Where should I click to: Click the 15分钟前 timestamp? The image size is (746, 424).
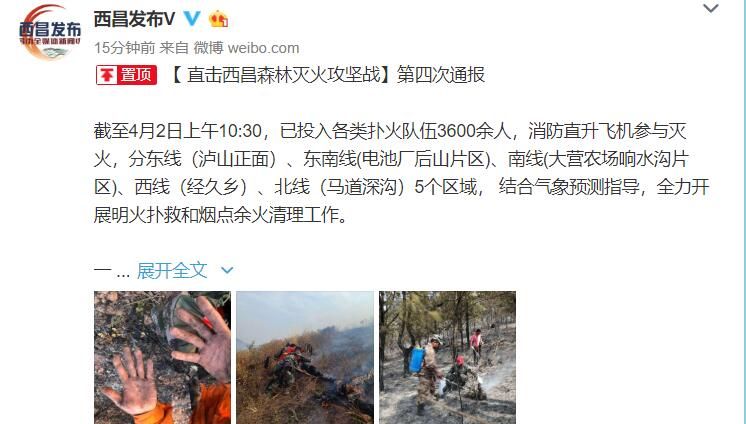125,48
